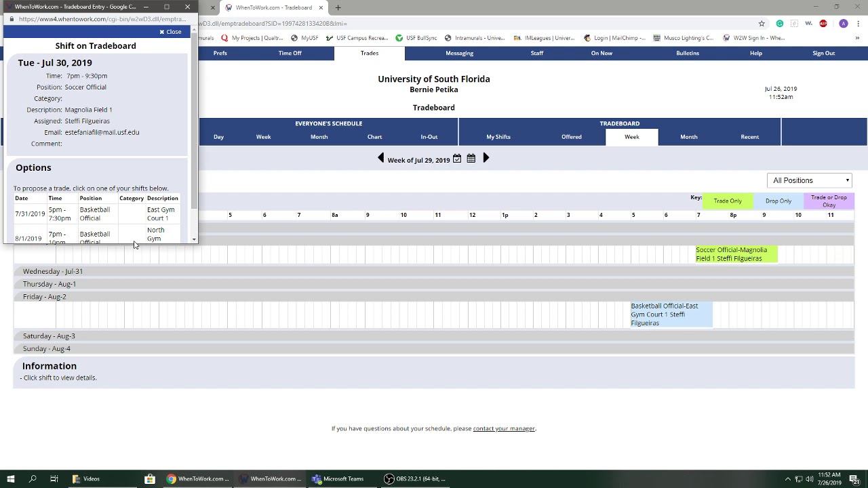The image size is (868, 488).
Task: Click the popup window address bar
Action: pos(100,19)
